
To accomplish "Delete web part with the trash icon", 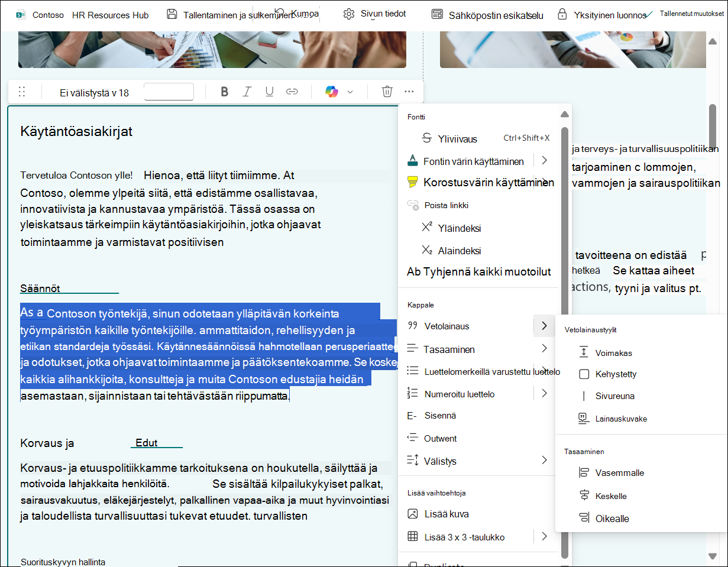I will 387,92.
